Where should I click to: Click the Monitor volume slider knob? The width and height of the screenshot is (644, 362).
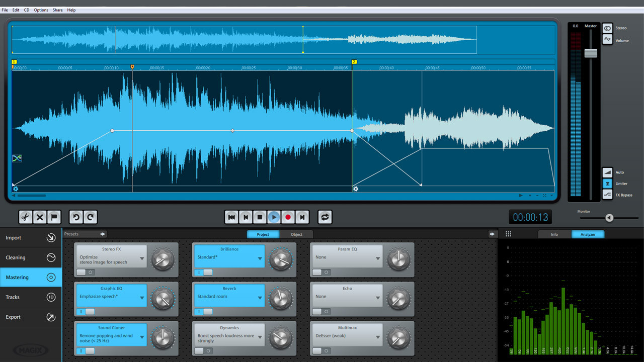pos(609,218)
